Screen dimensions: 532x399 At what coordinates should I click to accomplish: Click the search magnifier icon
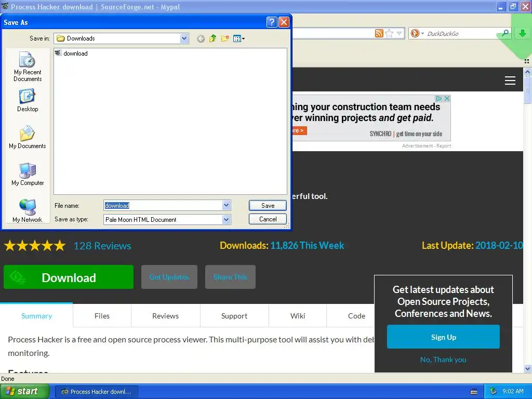[x=505, y=33]
